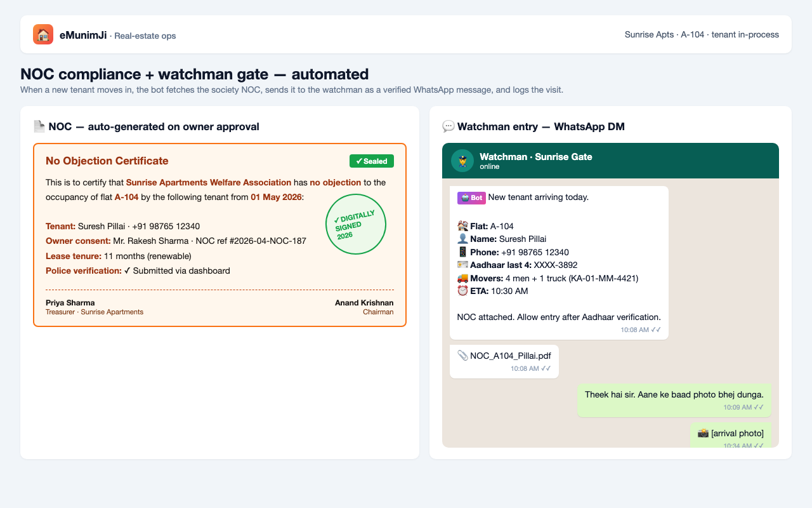Screen dimensions: 812x508
Task: Click truck plate KA-01-MM-4421 text
Action: click(604, 278)
